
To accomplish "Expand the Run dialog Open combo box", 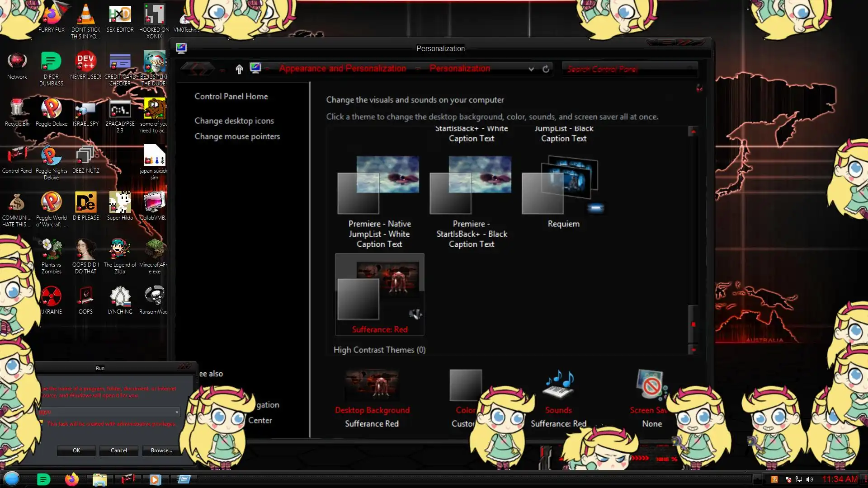I will (x=177, y=412).
